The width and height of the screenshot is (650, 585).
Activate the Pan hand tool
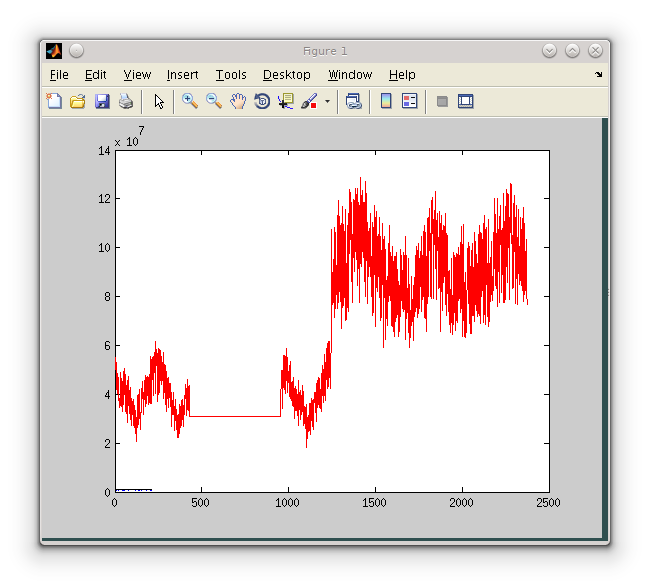(x=238, y=101)
